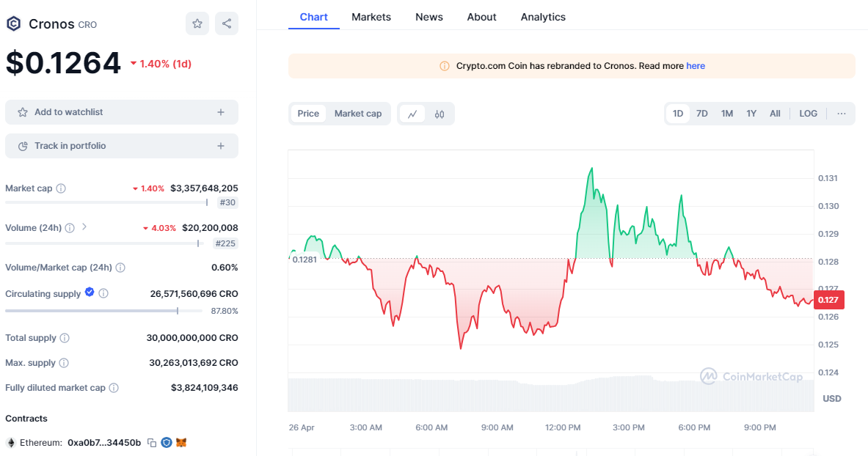Image resolution: width=868 pixels, height=456 pixels.
Task: Show Total supply info icon
Action: pos(65,337)
